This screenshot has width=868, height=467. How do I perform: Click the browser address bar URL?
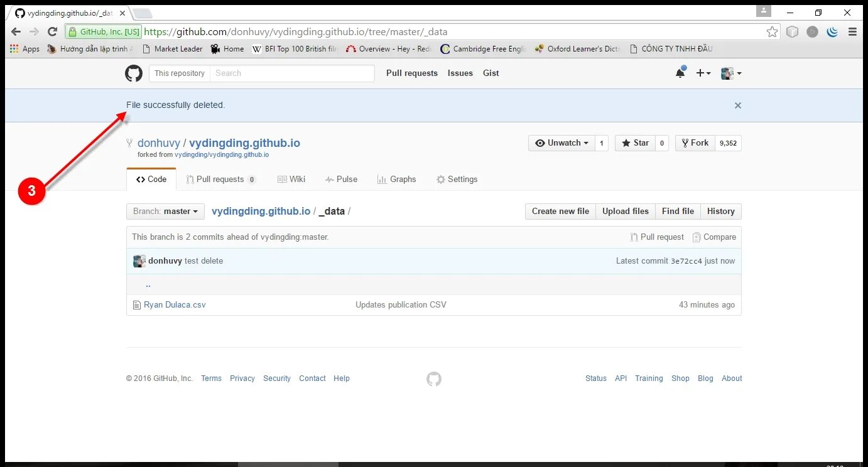296,31
